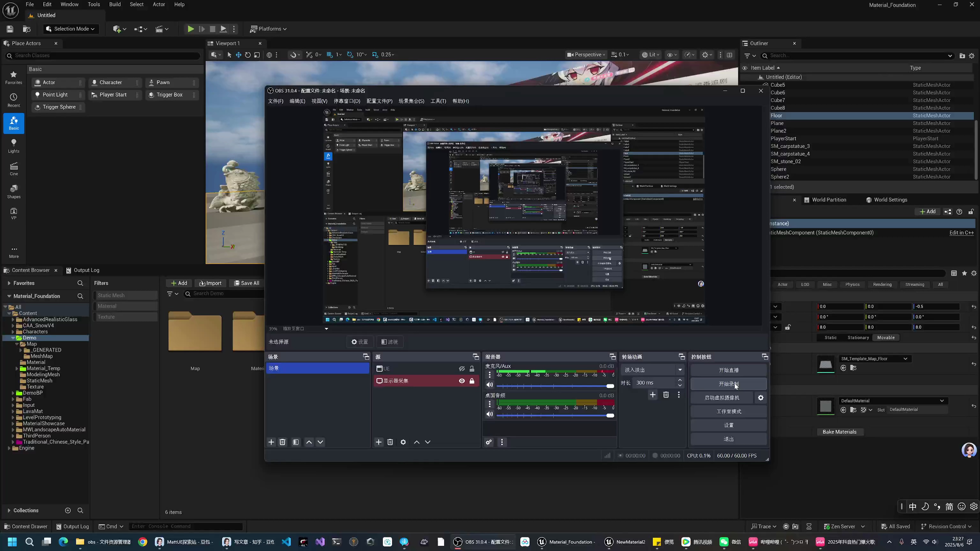Adjust the 麦克风/Aux volume slider
Screen dimensions: 980x551
click(x=555, y=386)
